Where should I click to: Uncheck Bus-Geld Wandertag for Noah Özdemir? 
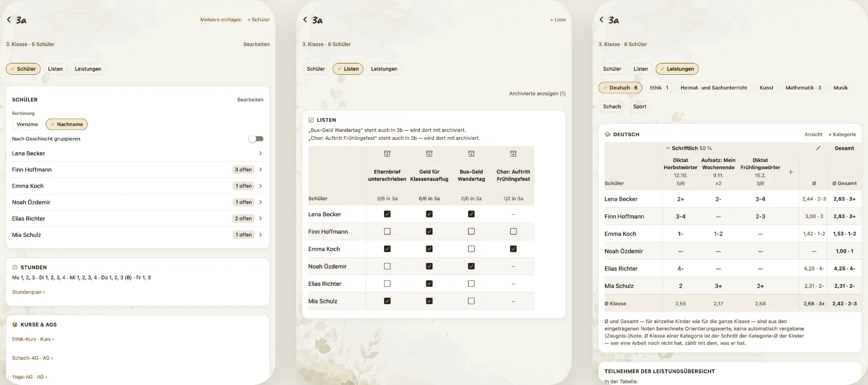pyautogui.click(x=471, y=266)
